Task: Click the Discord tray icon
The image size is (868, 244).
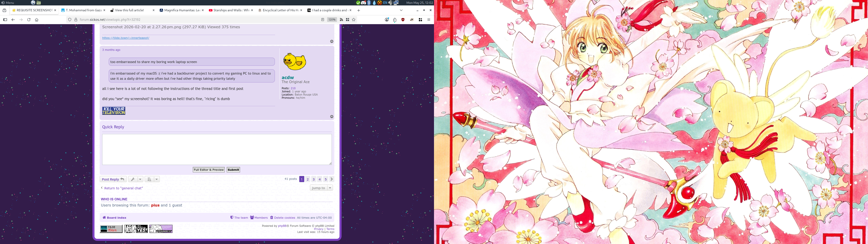Action: pos(363,3)
